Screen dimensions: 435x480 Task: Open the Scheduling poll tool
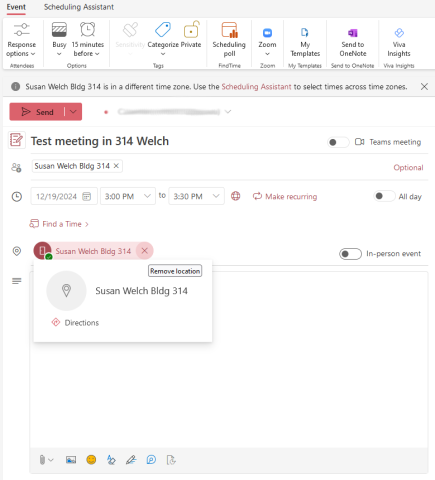(229, 40)
